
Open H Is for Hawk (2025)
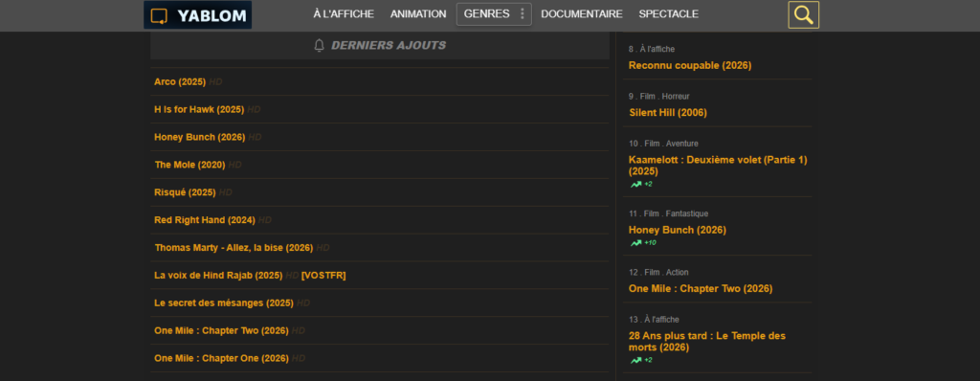[x=199, y=109]
